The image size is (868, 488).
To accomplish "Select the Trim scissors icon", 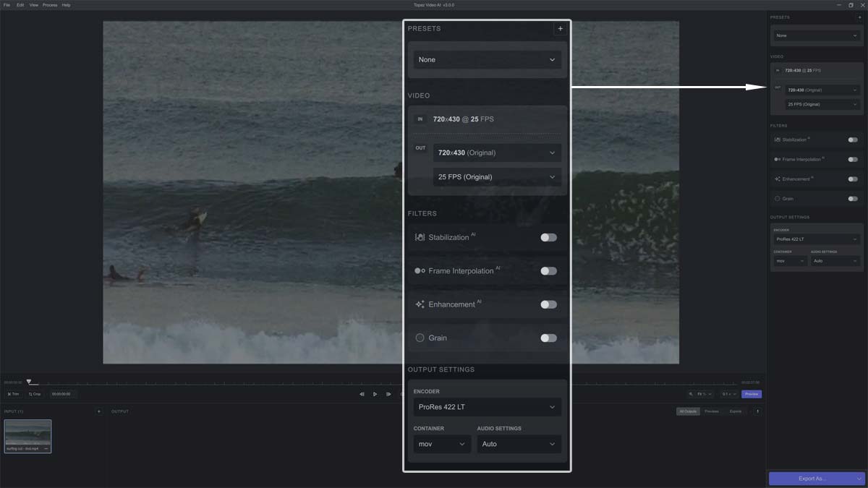I will [9, 394].
